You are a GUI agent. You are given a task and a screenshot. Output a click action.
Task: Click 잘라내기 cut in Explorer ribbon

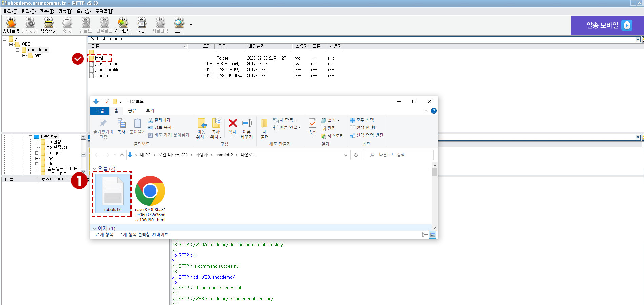point(159,120)
